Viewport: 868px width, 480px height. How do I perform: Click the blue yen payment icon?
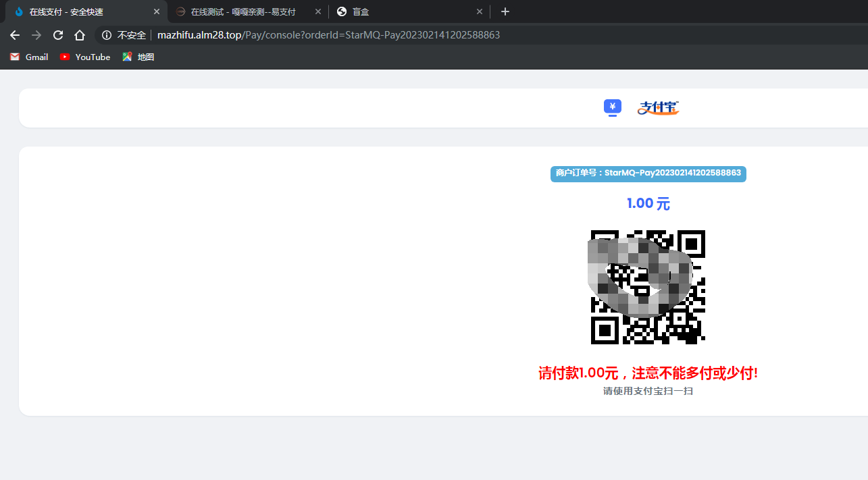[612, 107]
